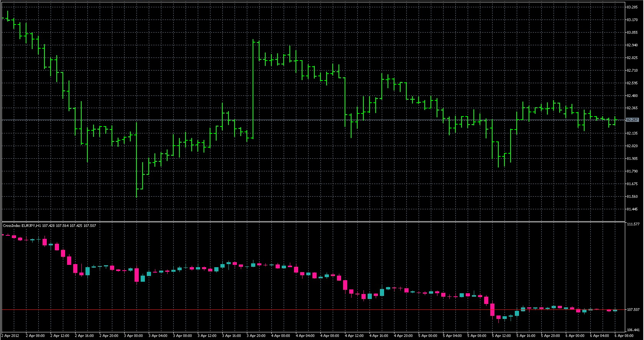Click the 2 Apr 20:00 time label
644x340 pixels.
(x=109, y=336)
